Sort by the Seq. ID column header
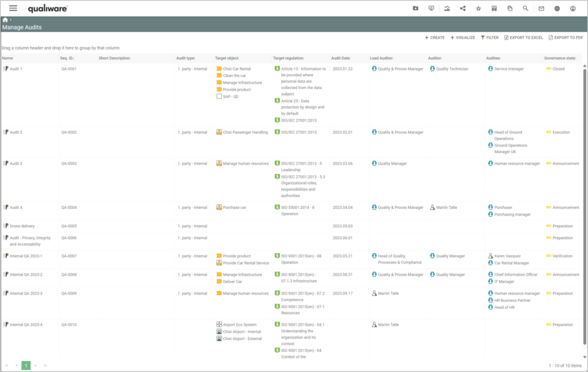588x372 pixels. pos(68,58)
